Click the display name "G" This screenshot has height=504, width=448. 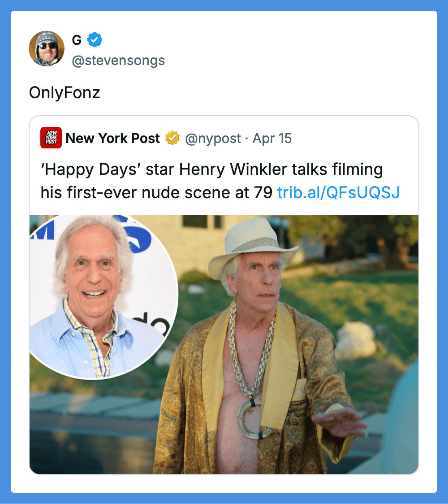[x=77, y=40]
